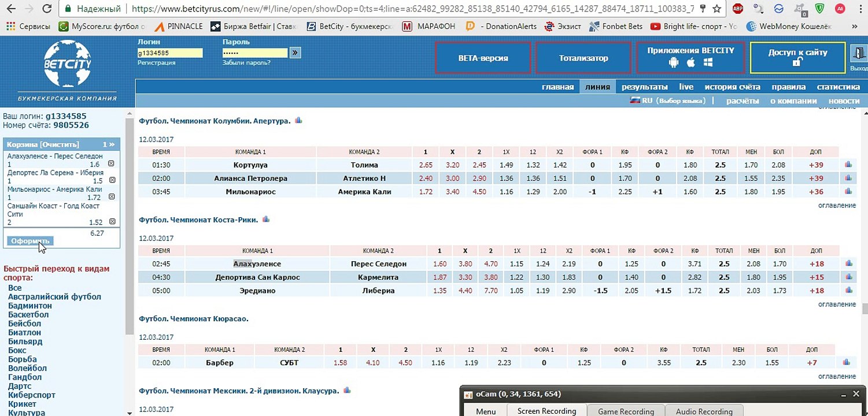Screen dimensions: 868x416
Task: Reload the page with the refresh icon
Action: pos(47,9)
